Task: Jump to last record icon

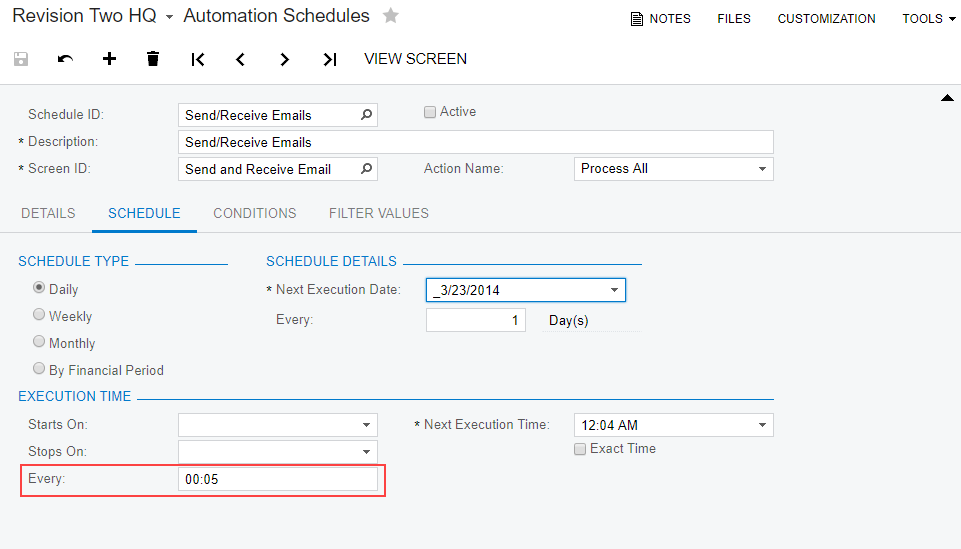Action: (x=329, y=59)
